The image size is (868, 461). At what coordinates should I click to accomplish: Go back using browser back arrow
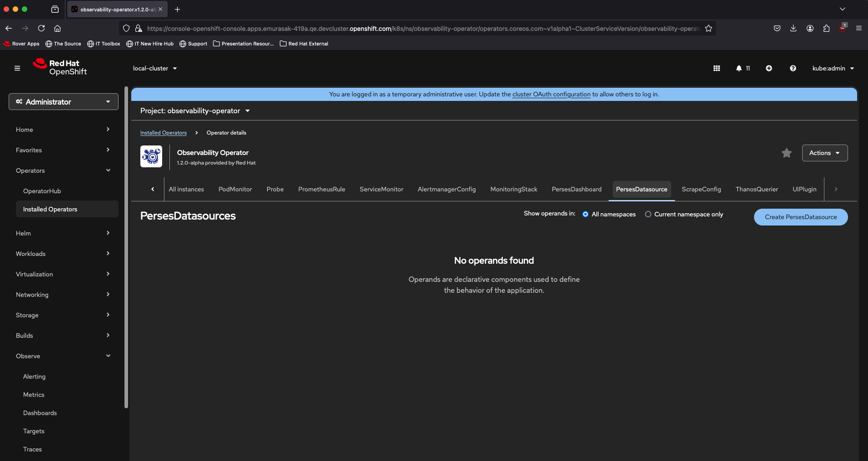9,28
